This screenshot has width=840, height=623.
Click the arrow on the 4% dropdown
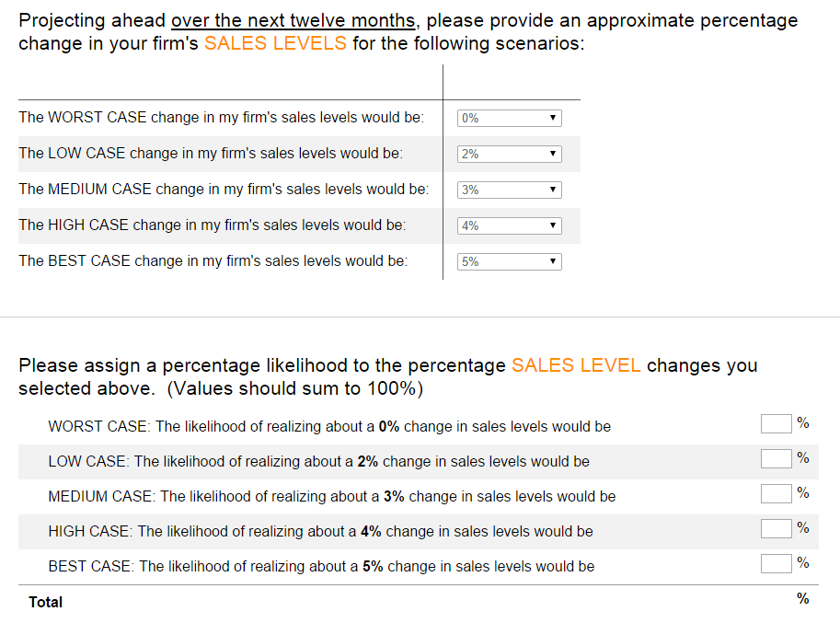[552, 225]
